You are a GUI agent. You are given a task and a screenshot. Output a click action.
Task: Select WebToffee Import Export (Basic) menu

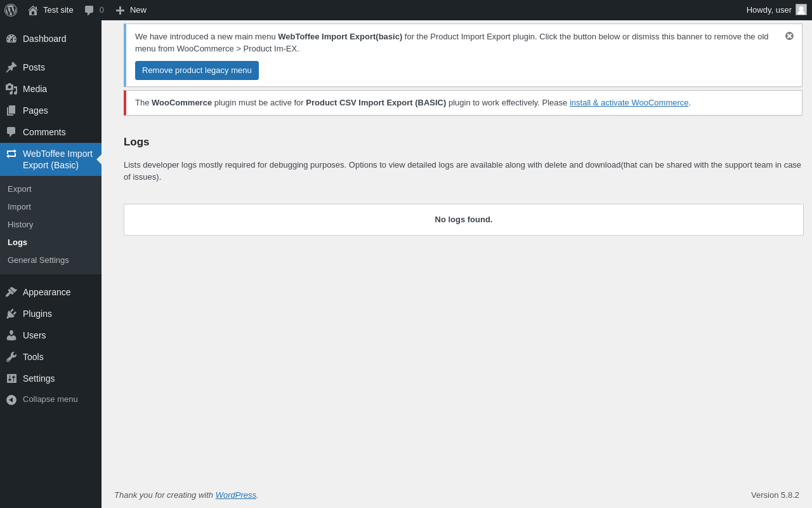51,159
